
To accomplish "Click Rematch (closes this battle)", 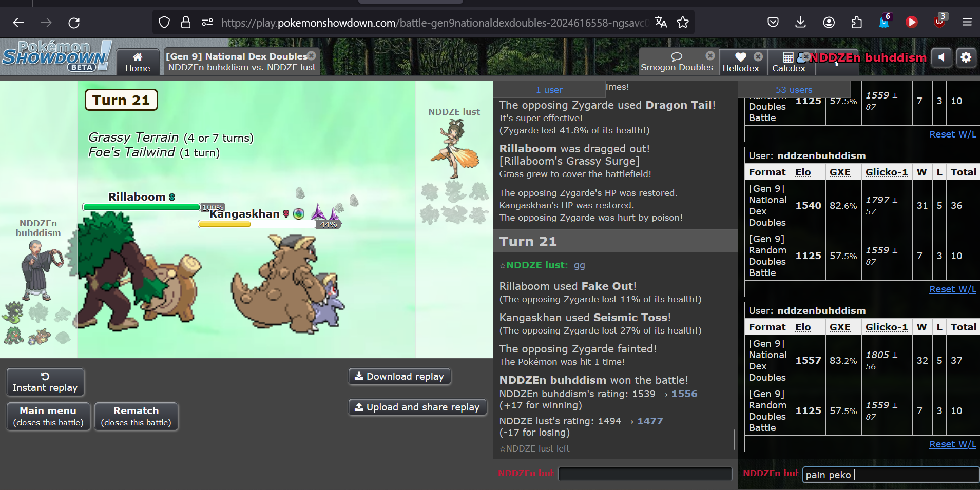I will click(x=136, y=416).
